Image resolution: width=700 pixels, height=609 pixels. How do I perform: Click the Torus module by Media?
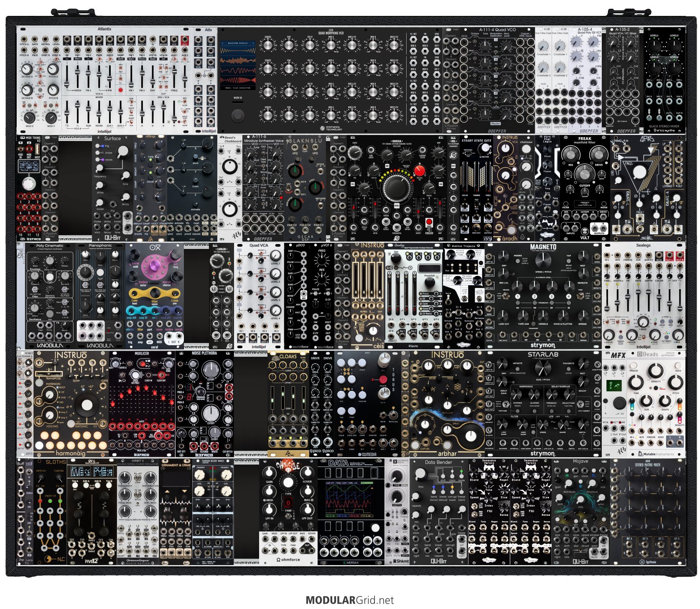(368, 404)
